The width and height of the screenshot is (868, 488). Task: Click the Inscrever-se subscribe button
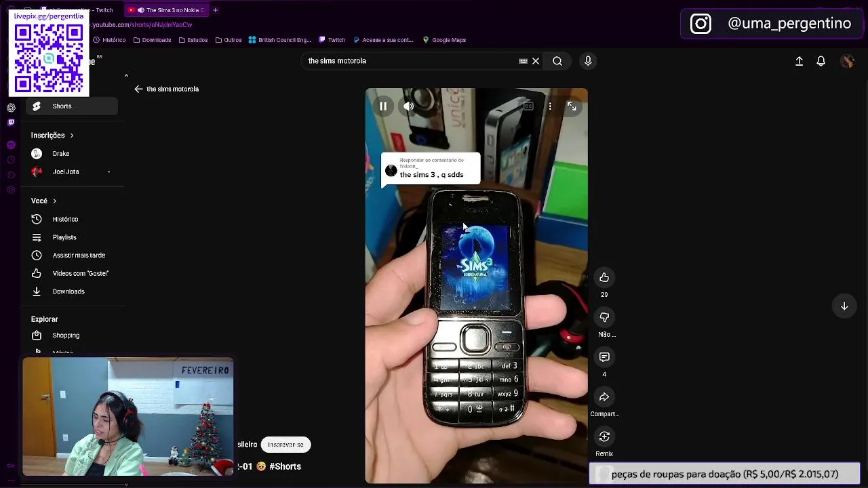(x=285, y=445)
